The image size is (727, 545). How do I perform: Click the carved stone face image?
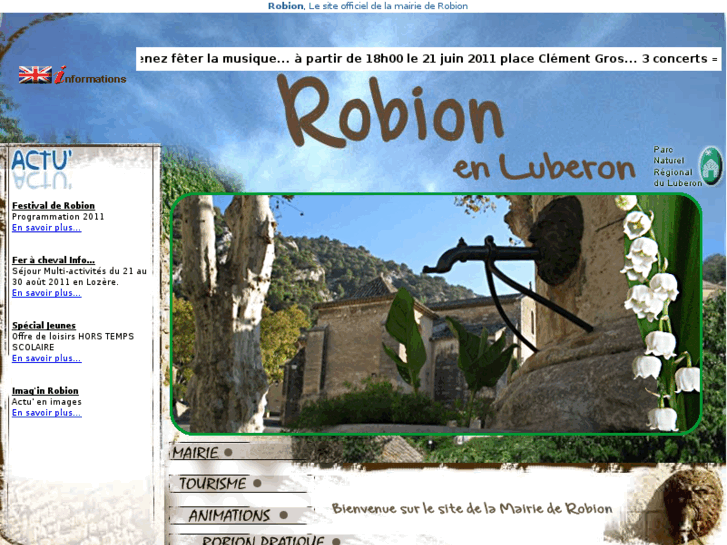(693, 505)
